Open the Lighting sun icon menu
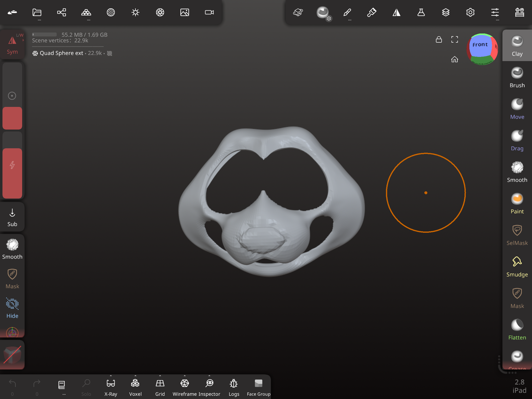 135,12
